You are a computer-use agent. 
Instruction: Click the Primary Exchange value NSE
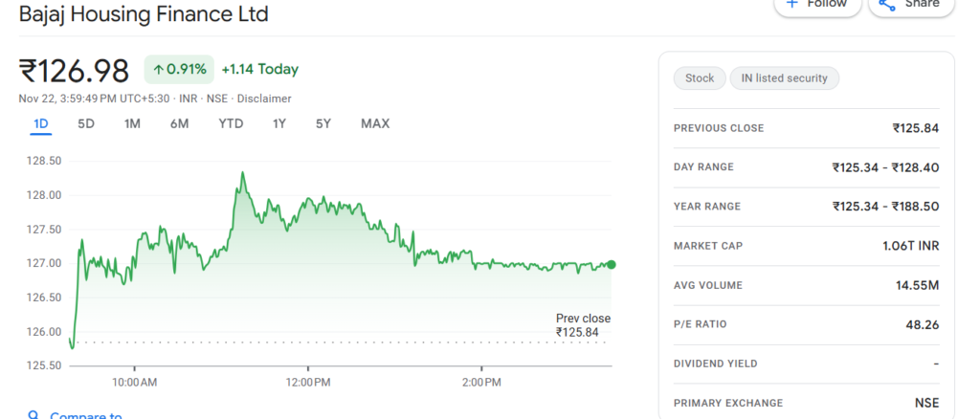pos(926,404)
